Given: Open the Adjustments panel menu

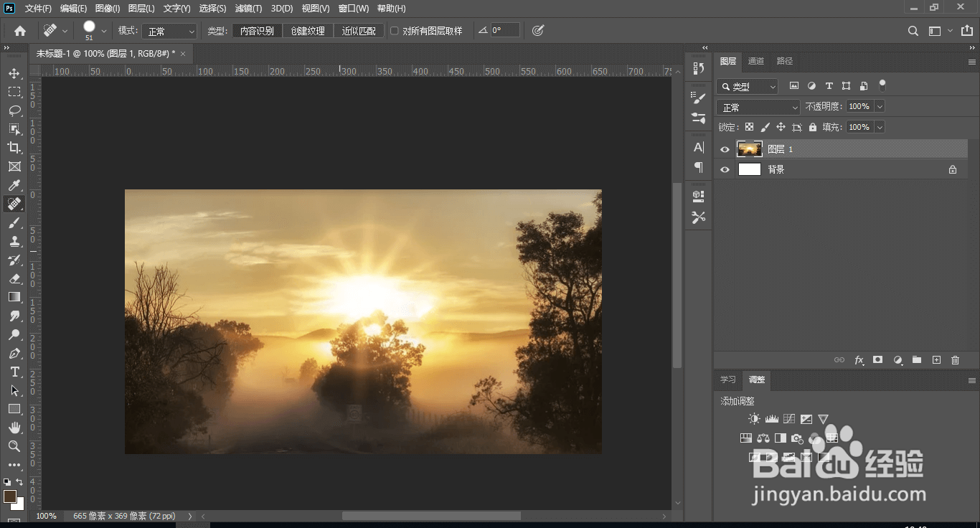Looking at the screenshot, I should pos(972,380).
